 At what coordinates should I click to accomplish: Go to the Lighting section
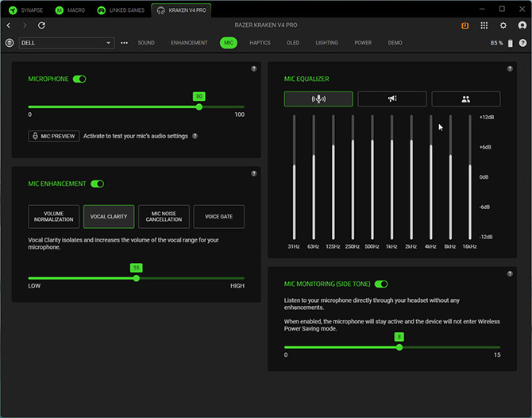click(x=326, y=43)
